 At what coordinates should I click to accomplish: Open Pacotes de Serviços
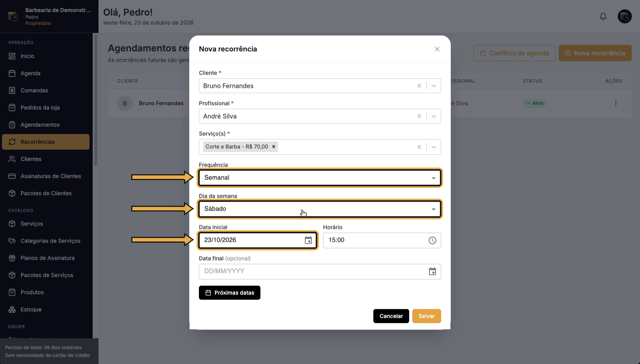(x=46, y=275)
